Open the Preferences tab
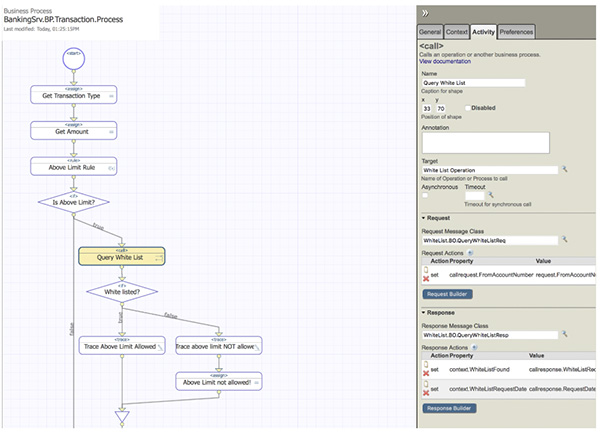 516,32
